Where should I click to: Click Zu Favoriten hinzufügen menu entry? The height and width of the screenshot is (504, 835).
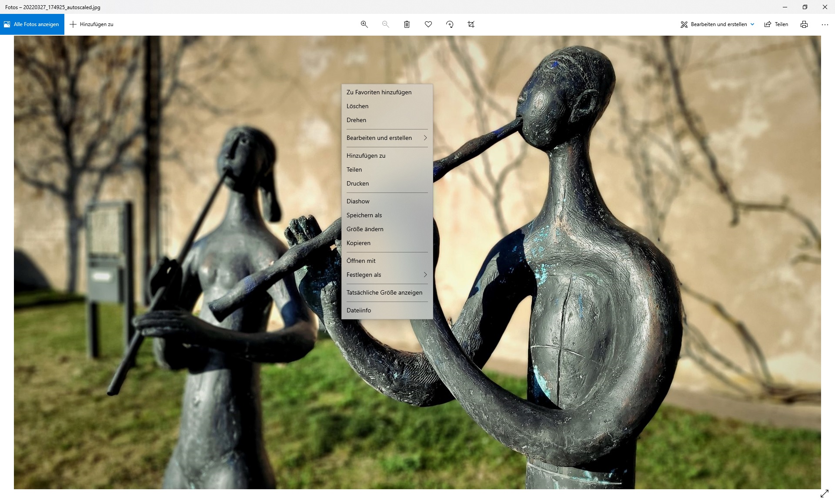(379, 92)
